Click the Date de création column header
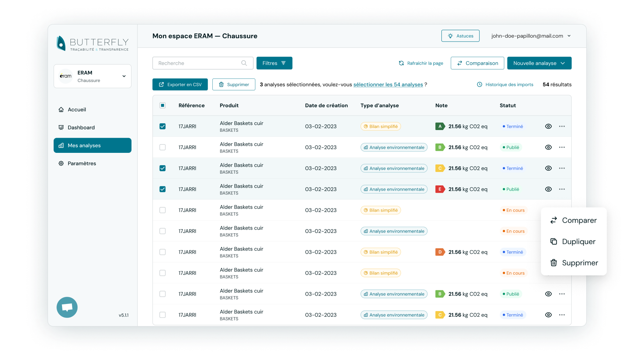 326,105
